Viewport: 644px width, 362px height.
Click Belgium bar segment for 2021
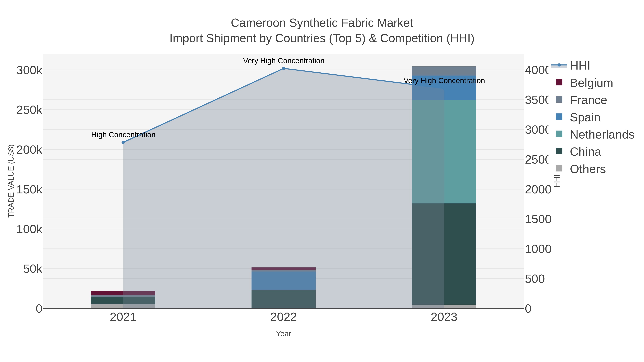click(123, 293)
